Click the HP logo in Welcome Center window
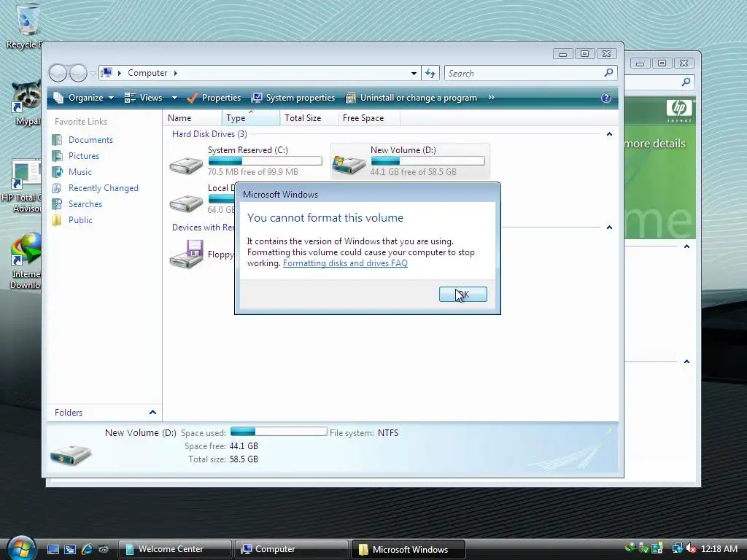Viewport: 747px width, 560px height. (x=678, y=109)
